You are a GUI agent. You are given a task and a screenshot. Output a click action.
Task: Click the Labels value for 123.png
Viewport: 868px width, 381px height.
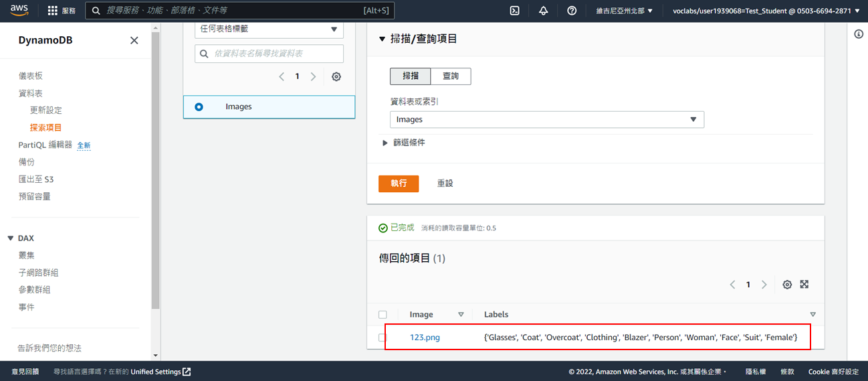(641, 337)
